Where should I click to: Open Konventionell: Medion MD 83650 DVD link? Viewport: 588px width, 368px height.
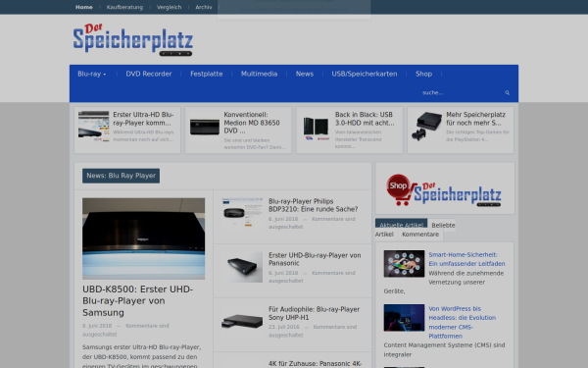coord(252,123)
